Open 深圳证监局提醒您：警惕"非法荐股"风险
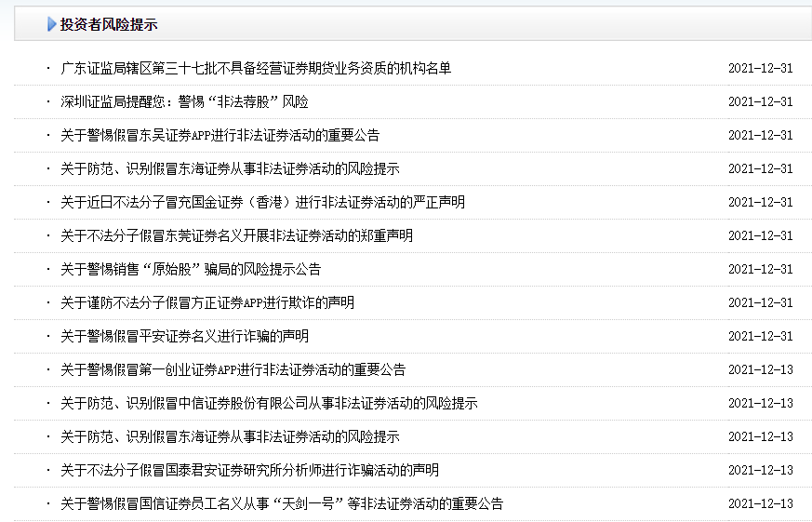This screenshot has height=522, width=812. tap(184, 102)
